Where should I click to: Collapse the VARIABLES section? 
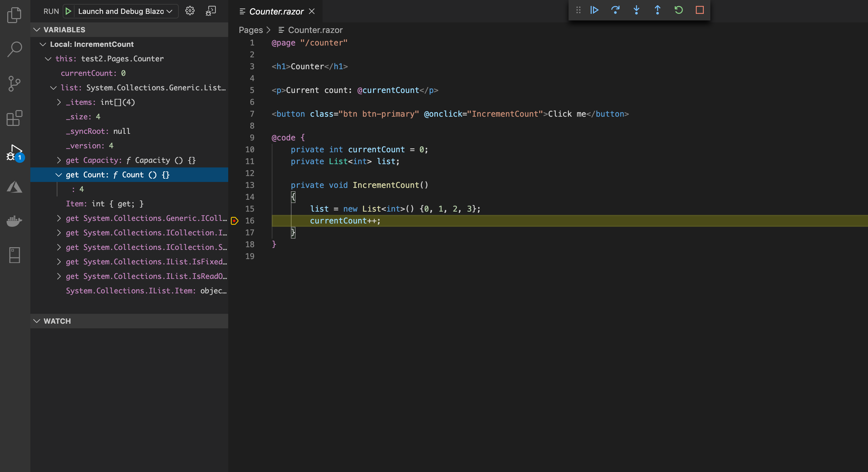pos(37,30)
